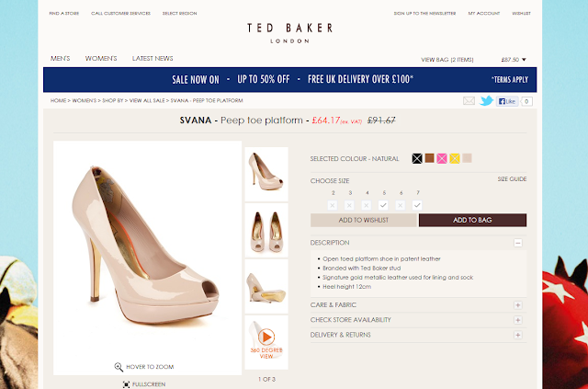Click the Ted Baker London logo

click(289, 33)
